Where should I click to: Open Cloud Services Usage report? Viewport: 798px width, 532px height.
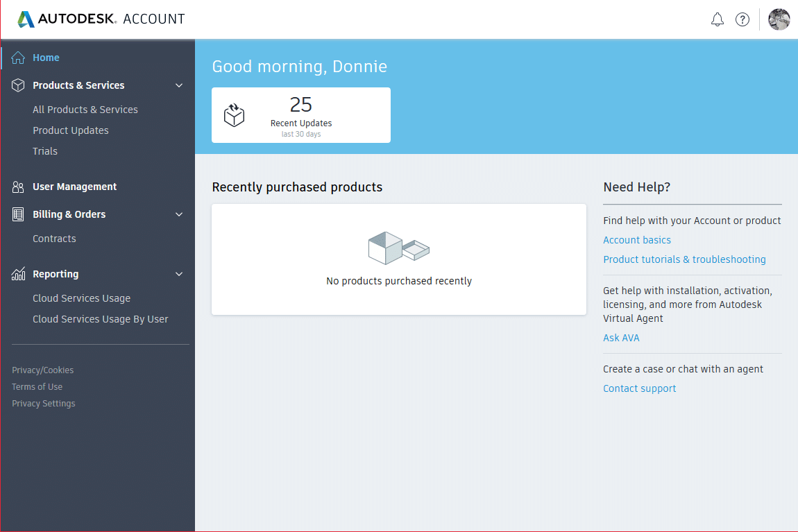click(x=81, y=298)
